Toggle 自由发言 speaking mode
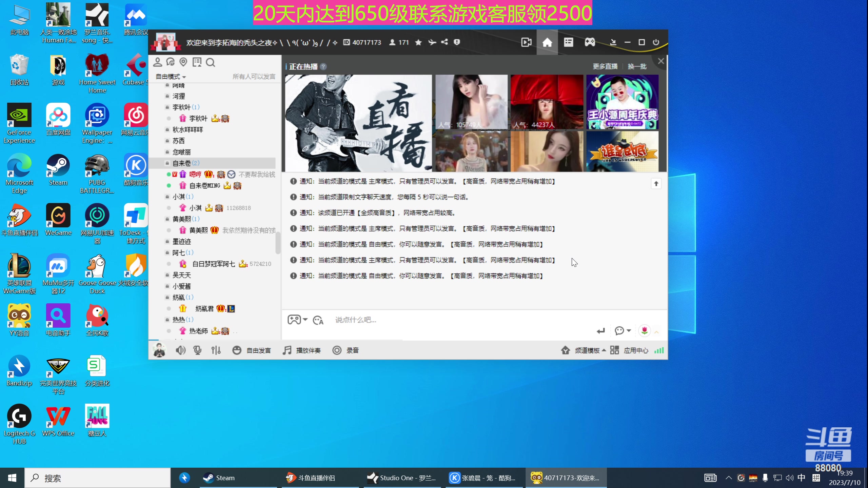The height and width of the screenshot is (488, 868). 251,350
